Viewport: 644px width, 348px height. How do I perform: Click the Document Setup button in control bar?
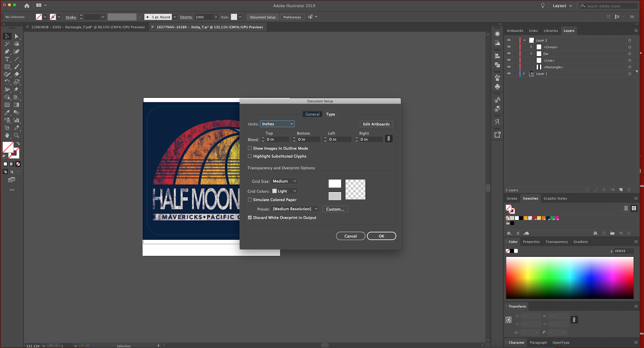pos(263,17)
